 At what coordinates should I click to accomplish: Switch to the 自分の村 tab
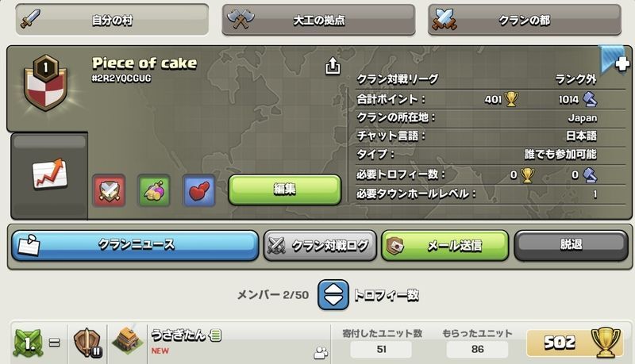[112, 20]
